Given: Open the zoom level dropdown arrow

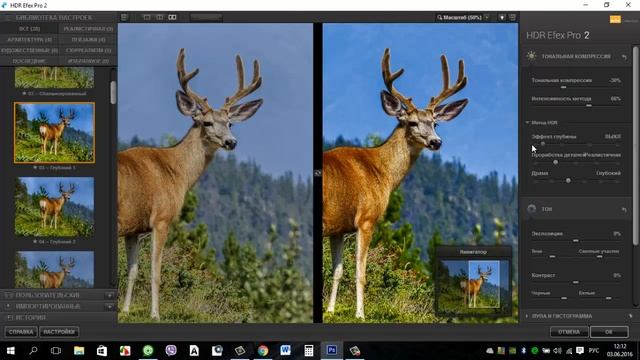Looking at the screenshot, I should point(487,18).
